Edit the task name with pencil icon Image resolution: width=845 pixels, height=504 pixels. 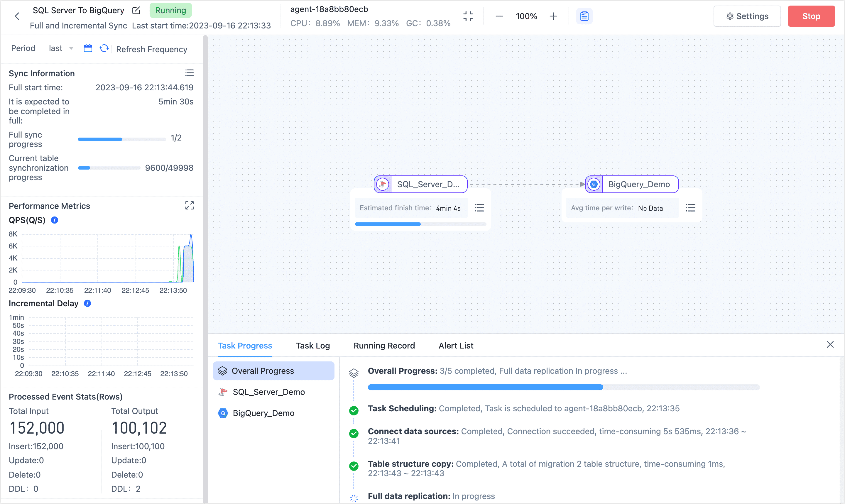(x=136, y=11)
